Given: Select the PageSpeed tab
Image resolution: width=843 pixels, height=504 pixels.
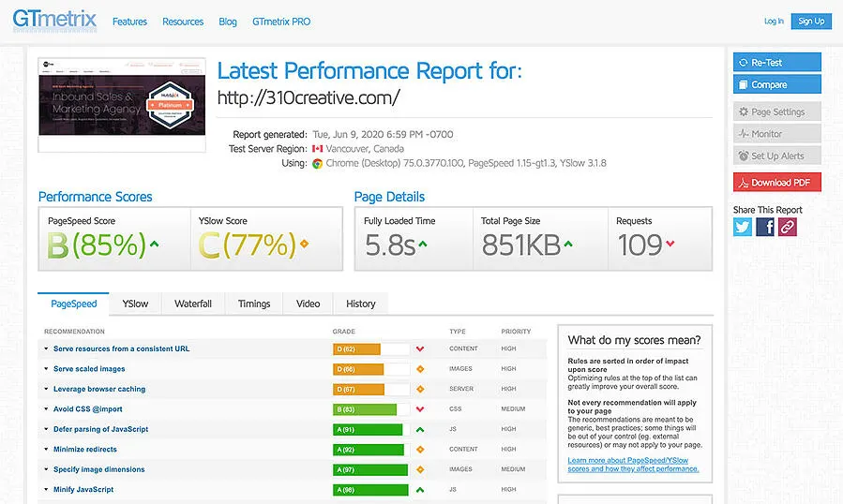Looking at the screenshot, I should [x=74, y=304].
